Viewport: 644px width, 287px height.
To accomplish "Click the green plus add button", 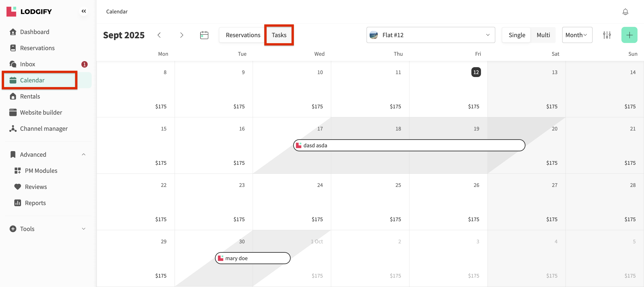I will (x=629, y=35).
